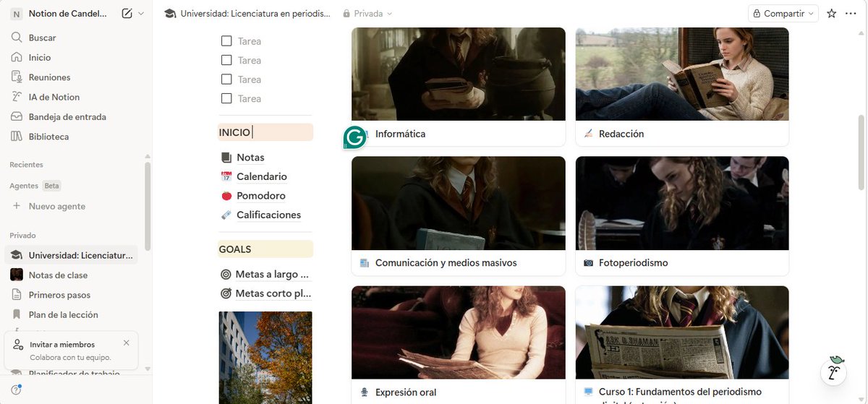Viewport: 868px width, 404px height.
Task: Click the camera icon beside Fotoperiodismo
Action: tap(588, 263)
